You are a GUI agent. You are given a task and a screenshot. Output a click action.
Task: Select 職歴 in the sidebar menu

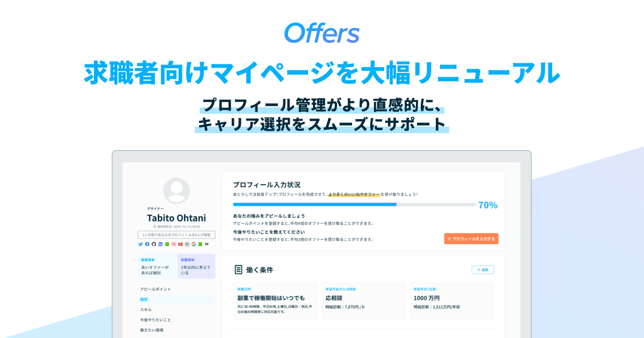click(144, 299)
